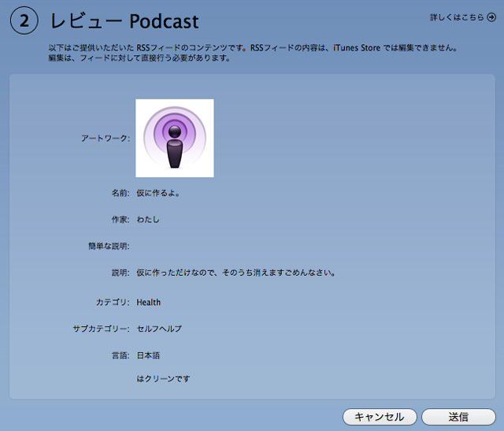
Task: Click the 言語: label
Action: pyautogui.click(x=120, y=355)
